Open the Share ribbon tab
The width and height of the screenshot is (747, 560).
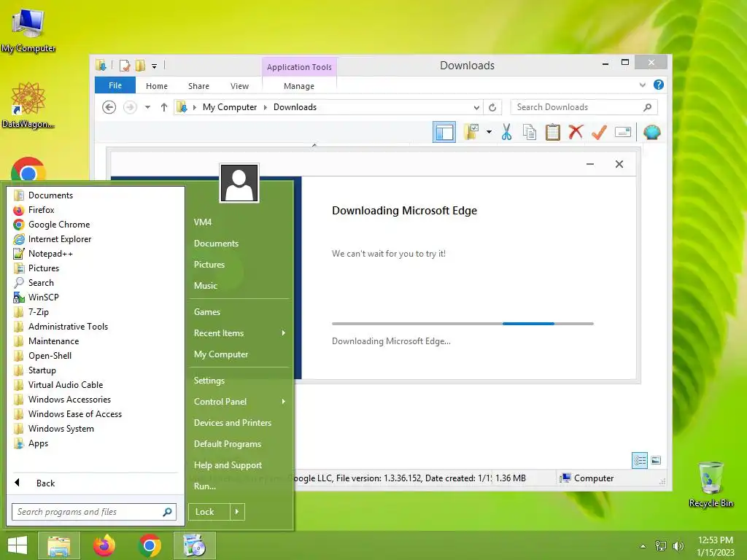tap(198, 86)
